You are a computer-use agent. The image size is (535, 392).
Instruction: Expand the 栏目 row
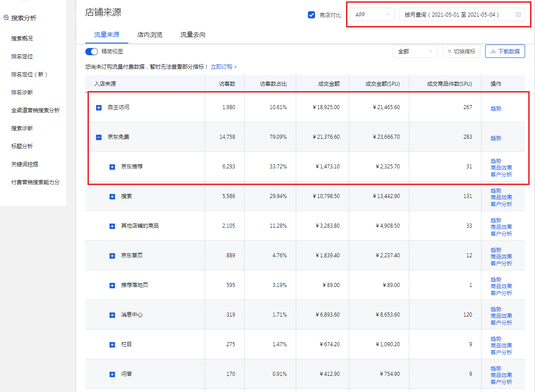click(112, 345)
